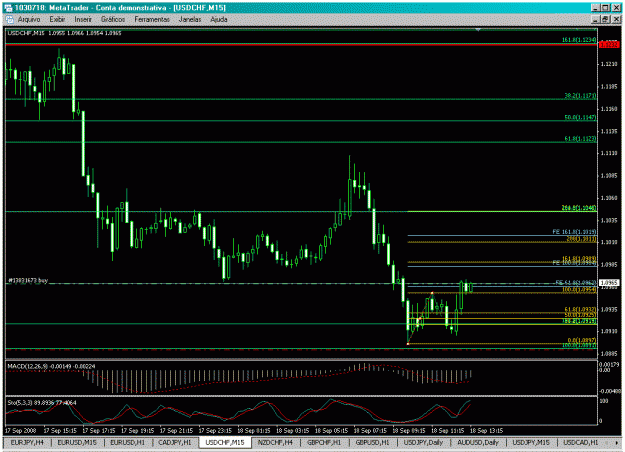Switch to the USDJPY,Daily chart tab
The height and width of the screenshot is (452, 625).
(x=423, y=442)
